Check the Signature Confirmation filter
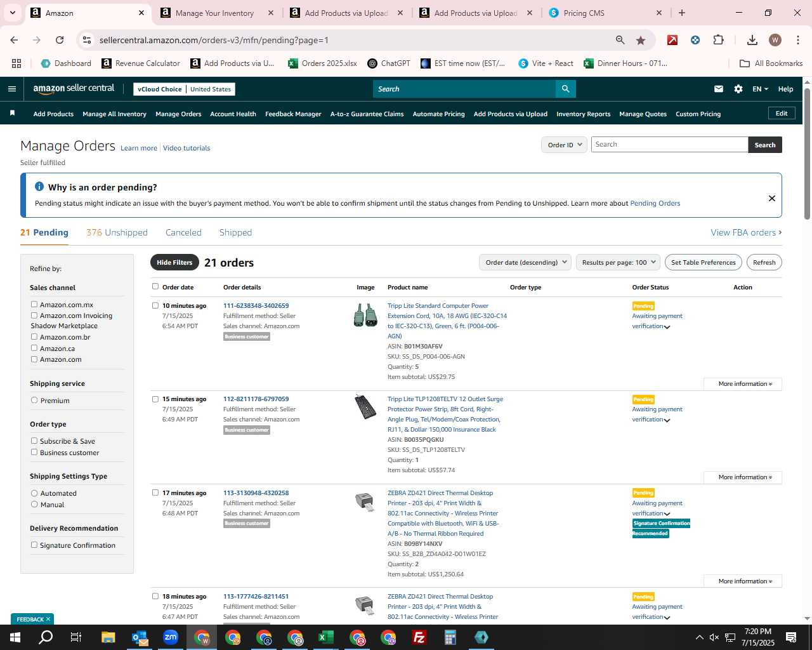 (x=34, y=545)
